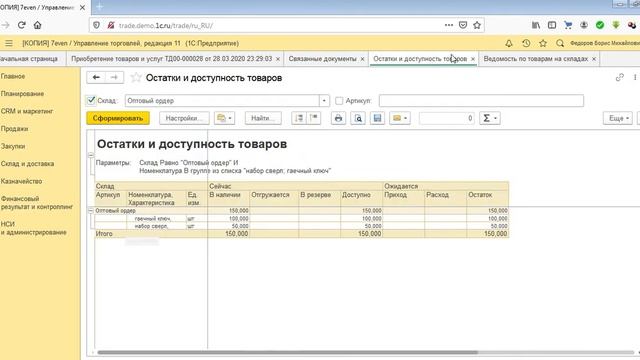640x360 pixels.
Task: Collapse all groups in the report
Action: click(314, 118)
